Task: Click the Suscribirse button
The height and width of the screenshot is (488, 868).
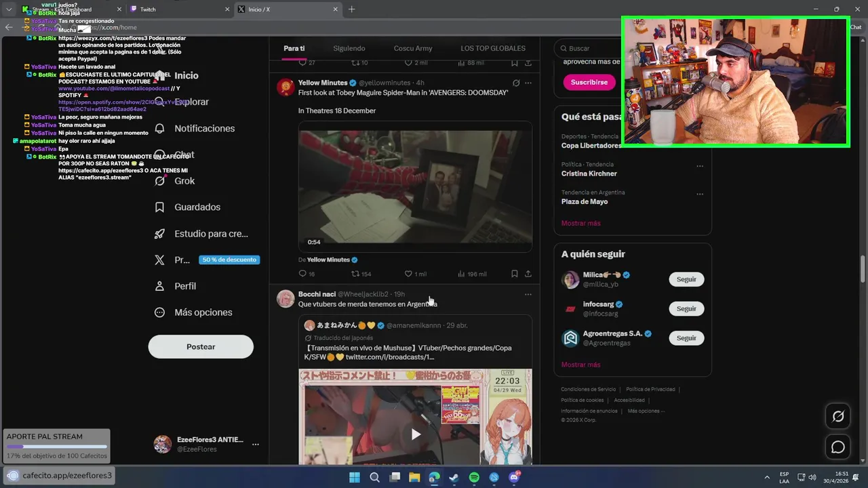Action: 589,82
